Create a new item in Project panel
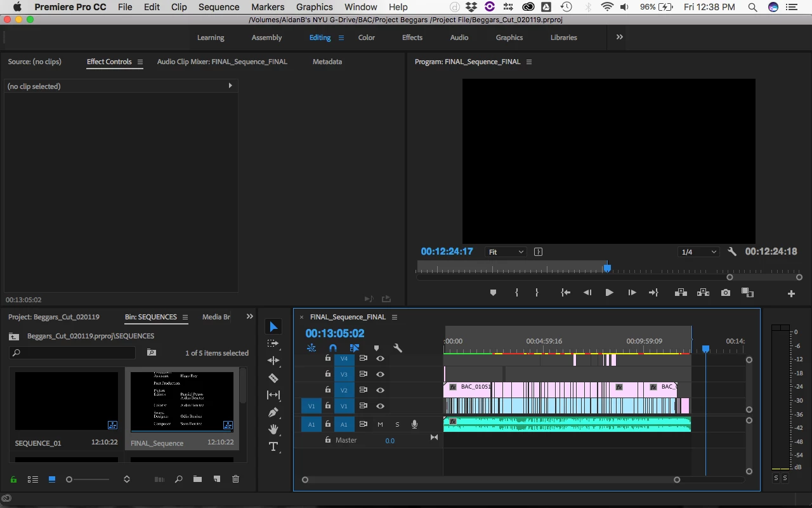Image resolution: width=812 pixels, height=508 pixels. click(216, 479)
